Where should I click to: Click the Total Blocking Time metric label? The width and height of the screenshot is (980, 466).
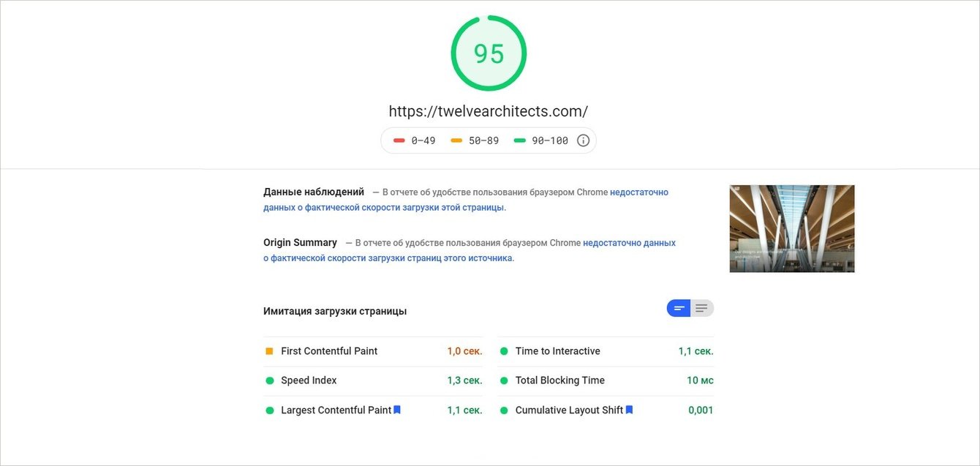pyautogui.click(x=559, y=380)
